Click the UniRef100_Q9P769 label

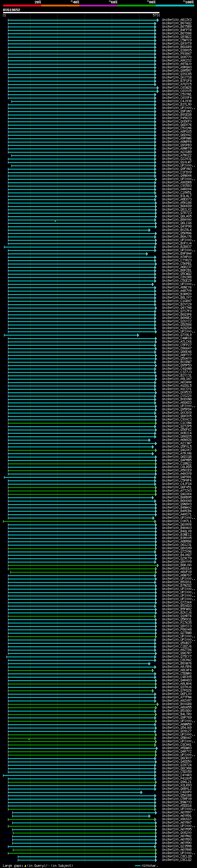click(177, 717)
